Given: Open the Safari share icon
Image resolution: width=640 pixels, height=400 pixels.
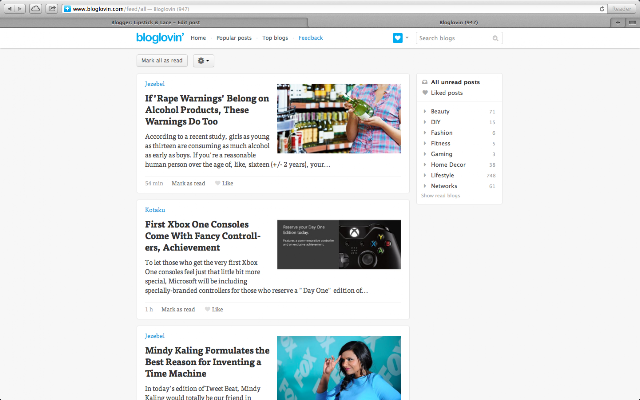Looking at the screenshot, I should pyautogui.click(x=52, y=9).
